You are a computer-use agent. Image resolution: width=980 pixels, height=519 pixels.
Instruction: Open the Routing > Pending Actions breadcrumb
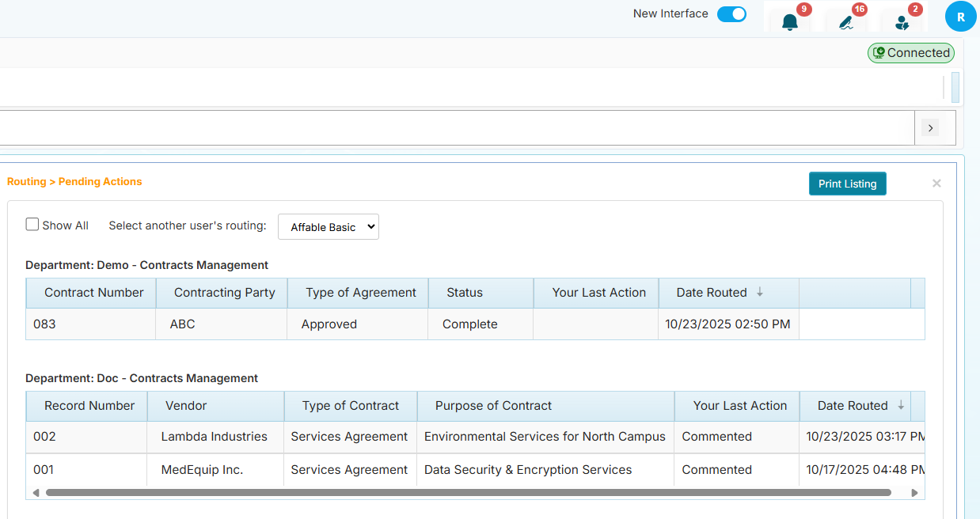pyautogui.click(x=74, y=181)
